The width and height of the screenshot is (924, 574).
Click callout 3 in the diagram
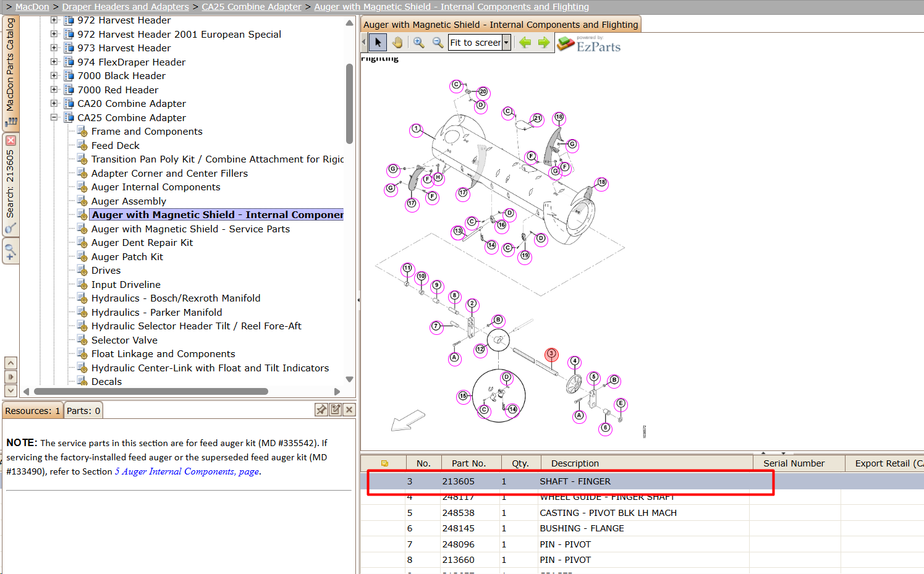(551, 354)
